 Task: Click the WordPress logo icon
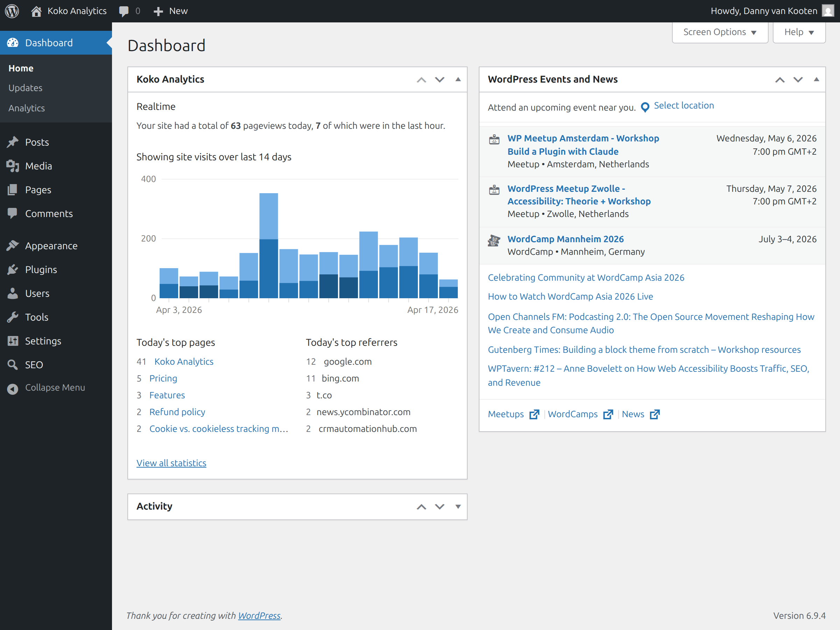tap(12, 11)
